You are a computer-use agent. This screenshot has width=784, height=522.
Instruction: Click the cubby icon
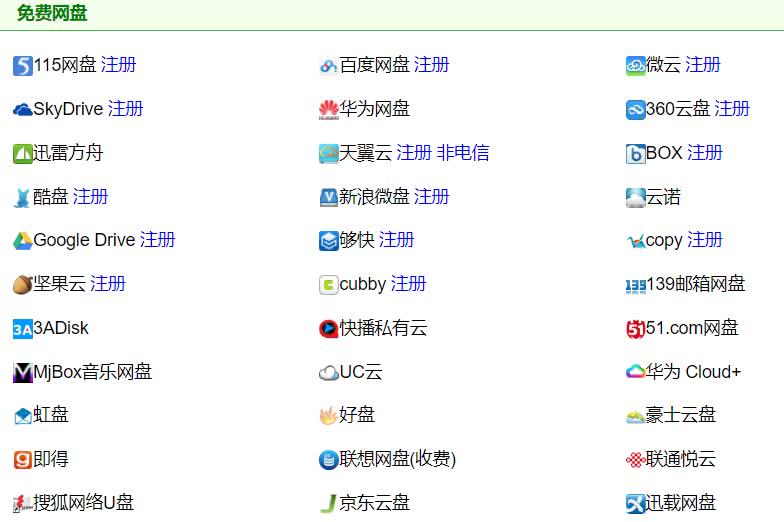(328, 285)
